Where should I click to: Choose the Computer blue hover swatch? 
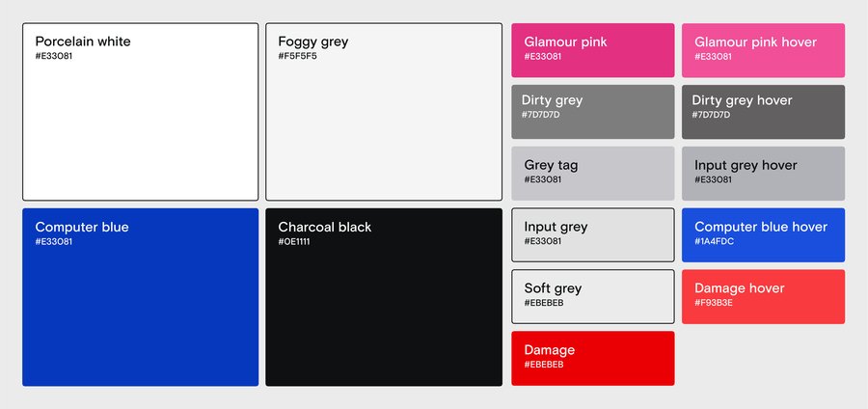[x=763, y=235]
